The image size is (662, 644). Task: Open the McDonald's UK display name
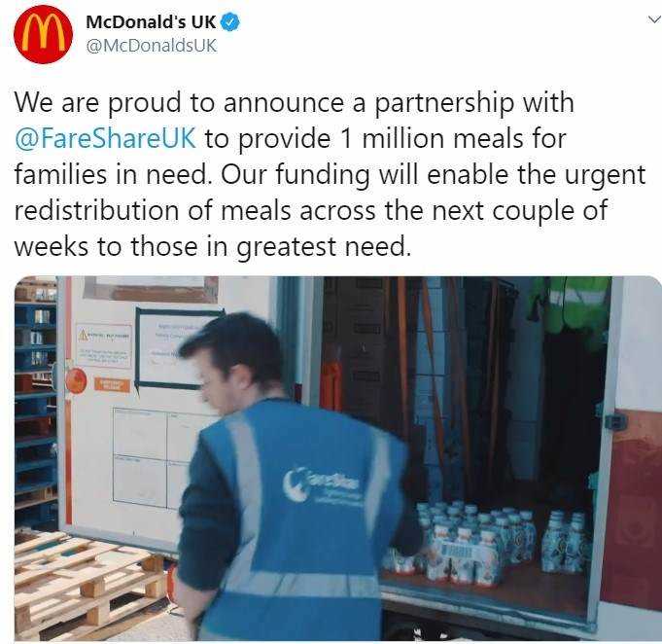click(151, 22)
